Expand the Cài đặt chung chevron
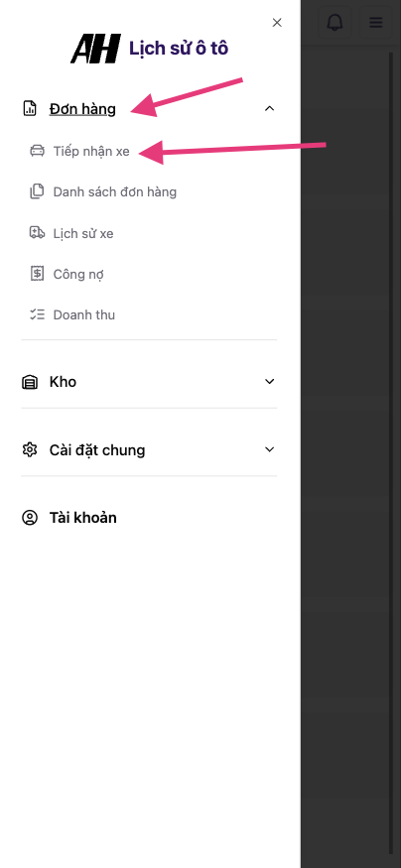This screenshot has height=868, width=401. [270, 449]
